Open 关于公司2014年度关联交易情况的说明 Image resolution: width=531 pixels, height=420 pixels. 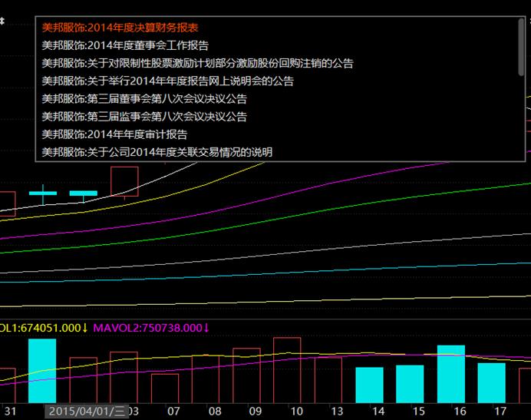coord(157,152)
